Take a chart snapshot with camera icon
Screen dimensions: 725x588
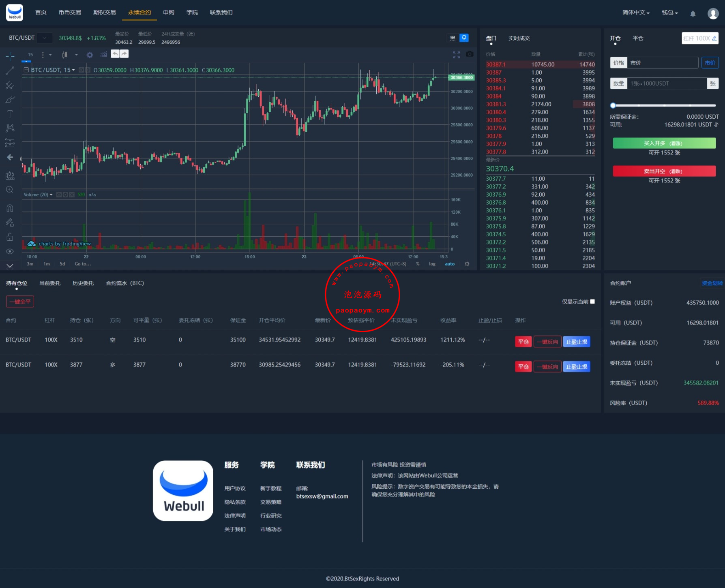[x=470, y=54]
